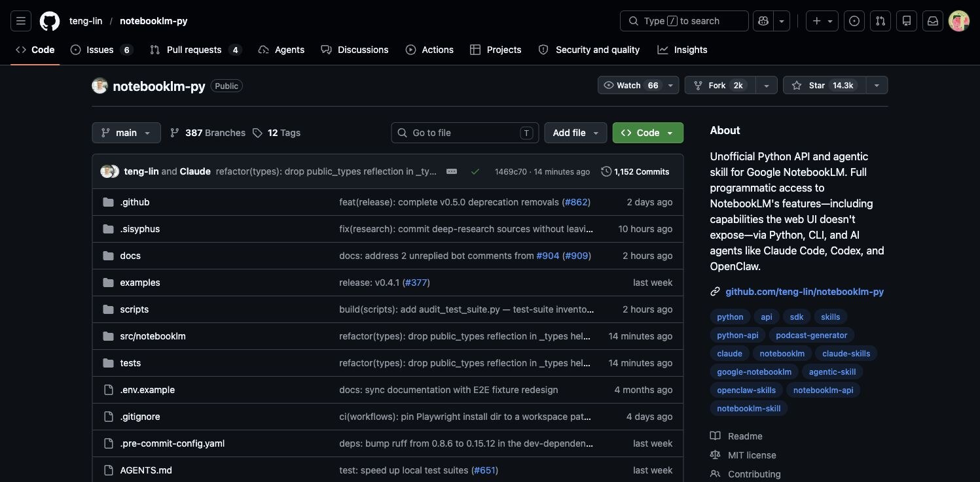Screen dimensions: 980x482
Task: Star the notebooklm-py repository
Action: (824, 86)
